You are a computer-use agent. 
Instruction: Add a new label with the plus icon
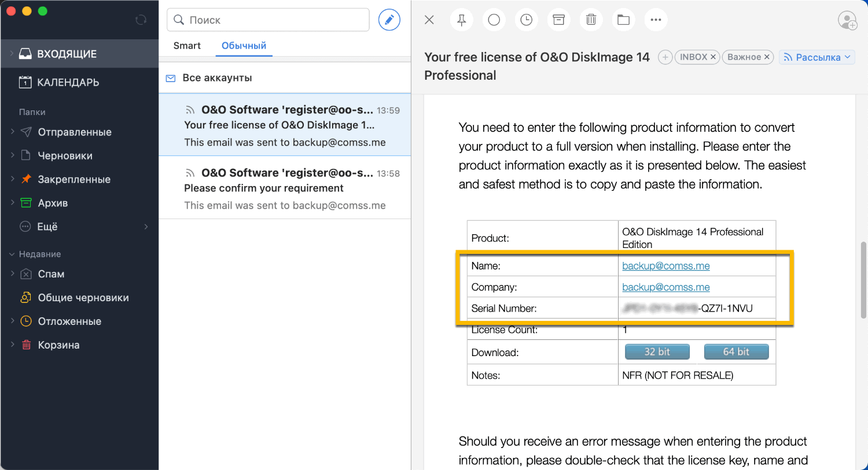point(665,57)
